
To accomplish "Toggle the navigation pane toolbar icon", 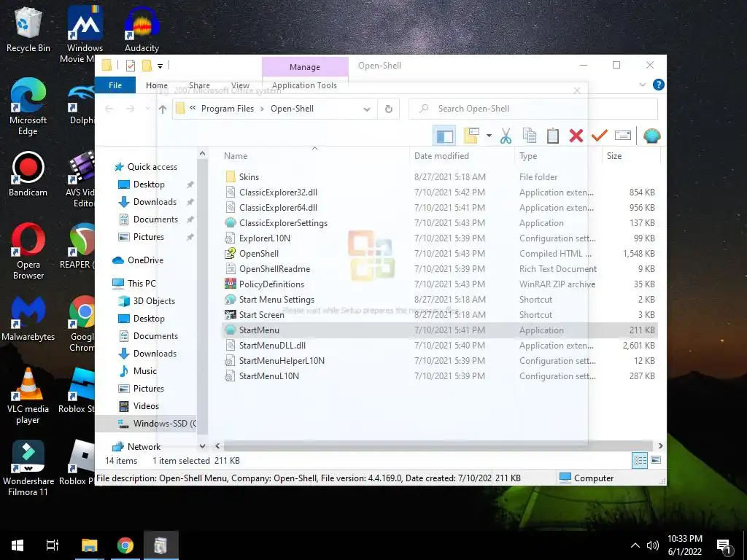I will tap(444, 136).
